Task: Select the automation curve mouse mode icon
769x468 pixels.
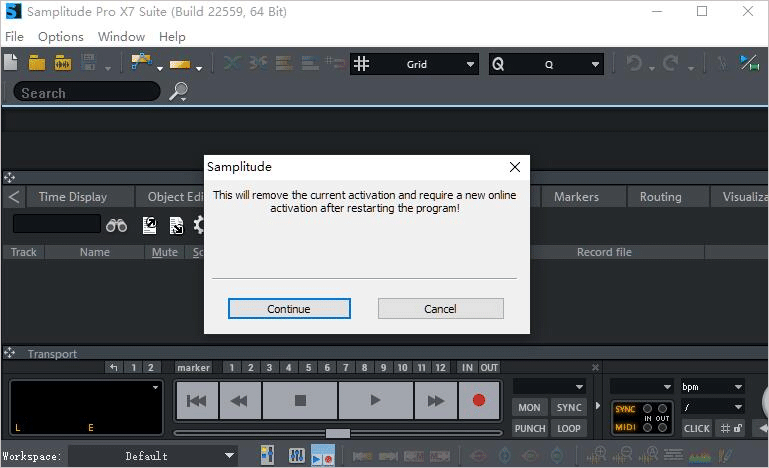Action: [x=141, y=62]
